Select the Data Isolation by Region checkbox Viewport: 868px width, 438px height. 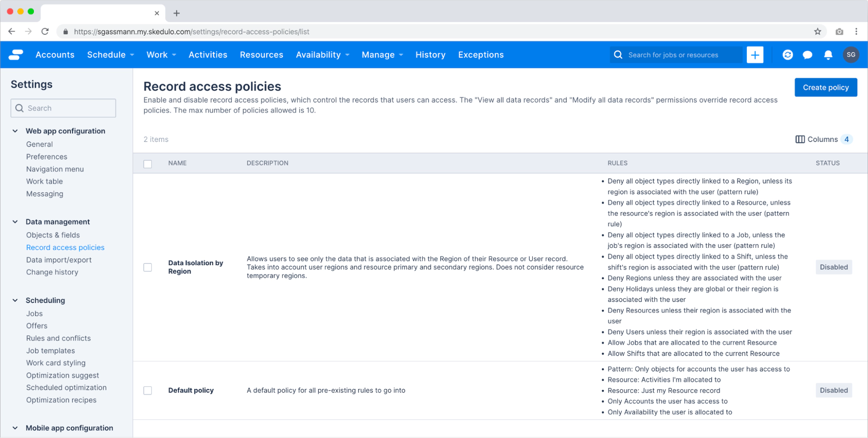coord(148,267)
